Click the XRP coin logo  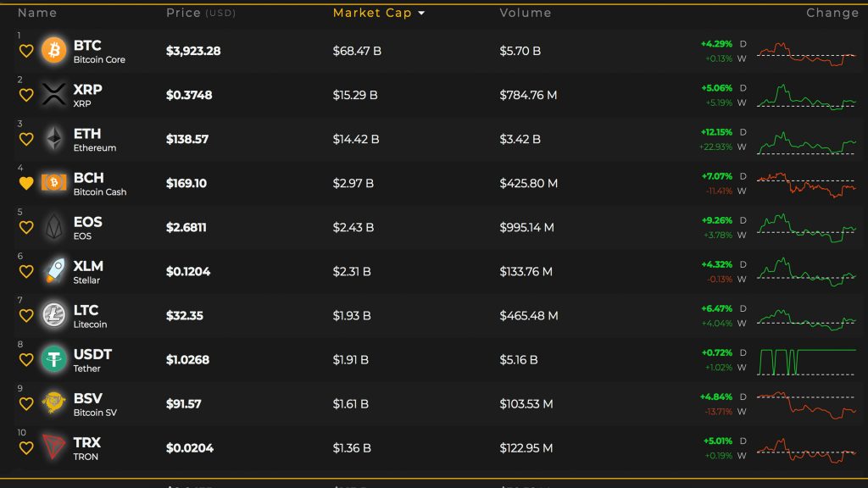click(54, 95)
